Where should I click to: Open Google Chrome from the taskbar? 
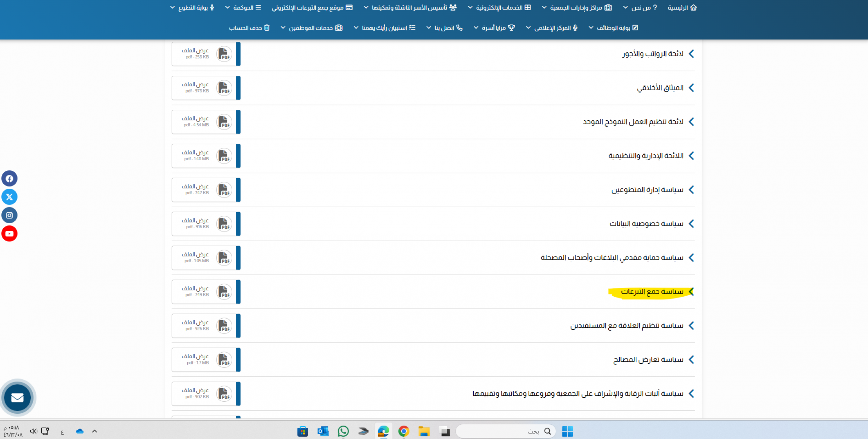403,431
